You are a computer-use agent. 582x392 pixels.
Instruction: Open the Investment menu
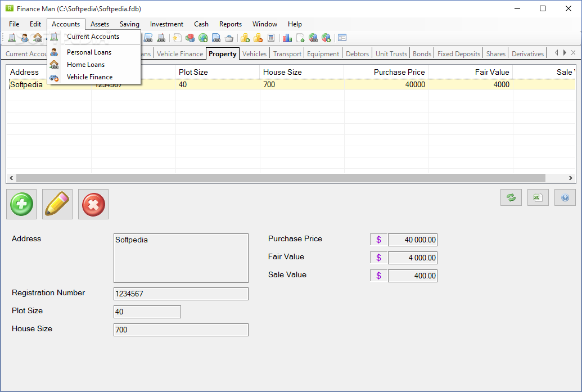166,24
